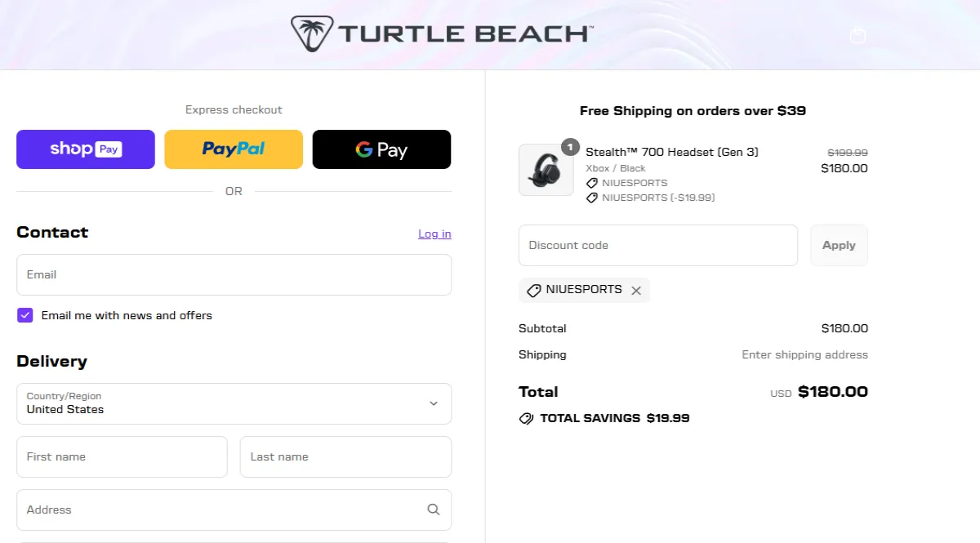Viewport: 980px width, 543px height.
Task: Click the NIUESPORTS discount tag icon
Action: pos(535,290)
